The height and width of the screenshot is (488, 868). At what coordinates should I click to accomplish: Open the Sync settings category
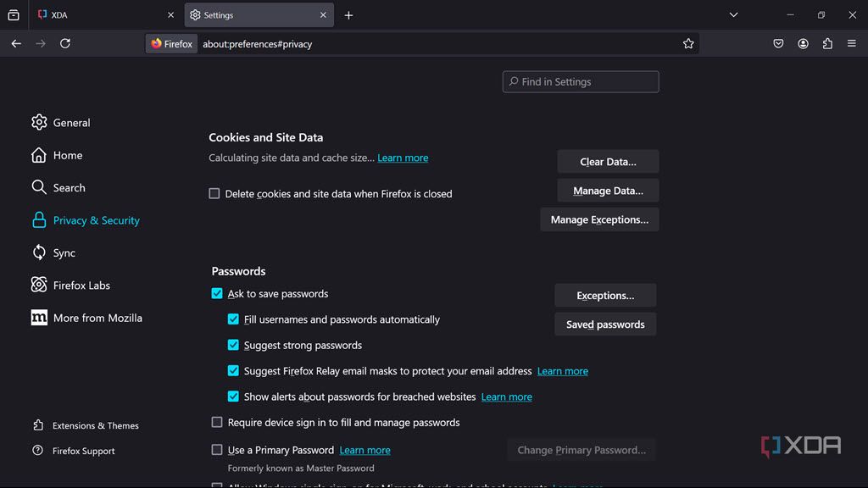(53, 252)
